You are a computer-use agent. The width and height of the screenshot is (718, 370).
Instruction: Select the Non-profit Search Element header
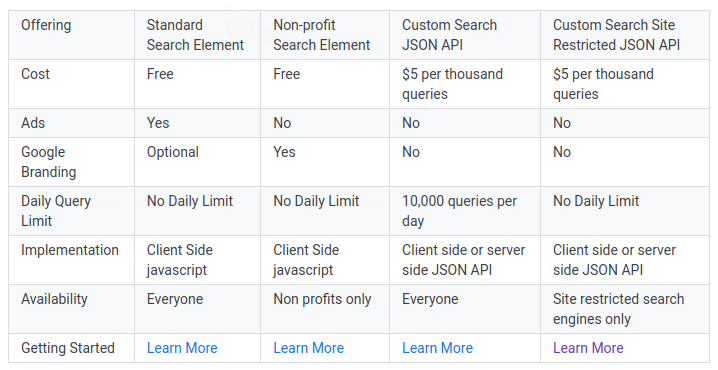(x=325, y=35)
